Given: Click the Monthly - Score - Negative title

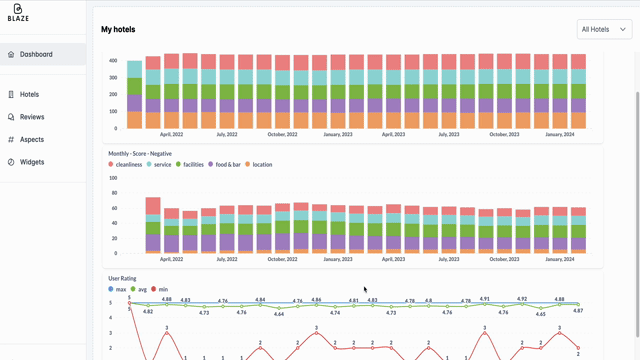Looking at the screenshot, I should (x=140, y=153).
